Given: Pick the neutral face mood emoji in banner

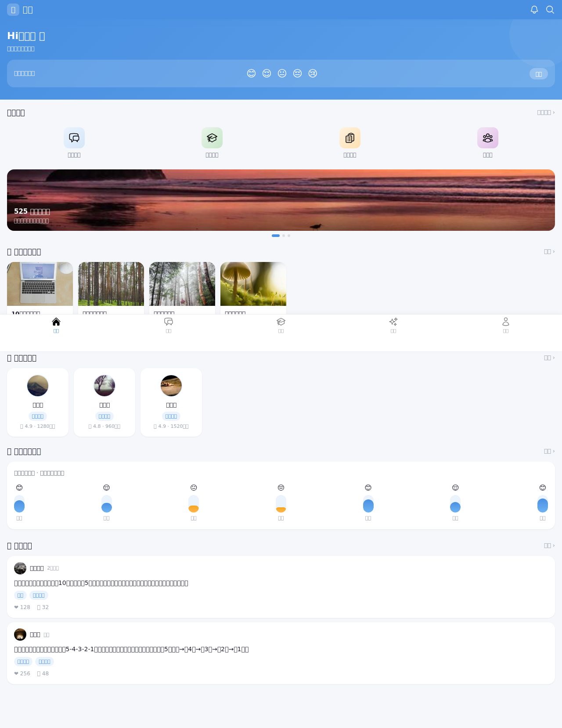Looking at the screenshot, I should (x=282, y=73).
